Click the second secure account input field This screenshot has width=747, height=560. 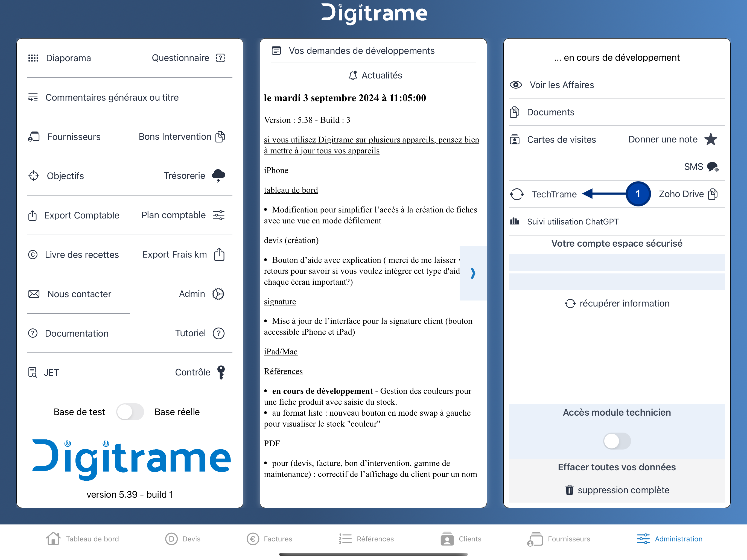[617, 281]
